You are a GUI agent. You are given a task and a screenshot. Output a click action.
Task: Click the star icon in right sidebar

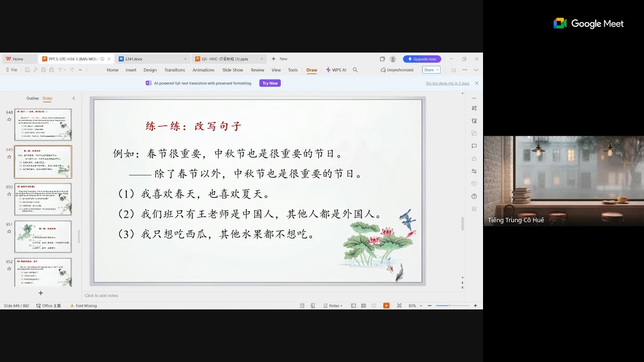[x=474, y=158]
